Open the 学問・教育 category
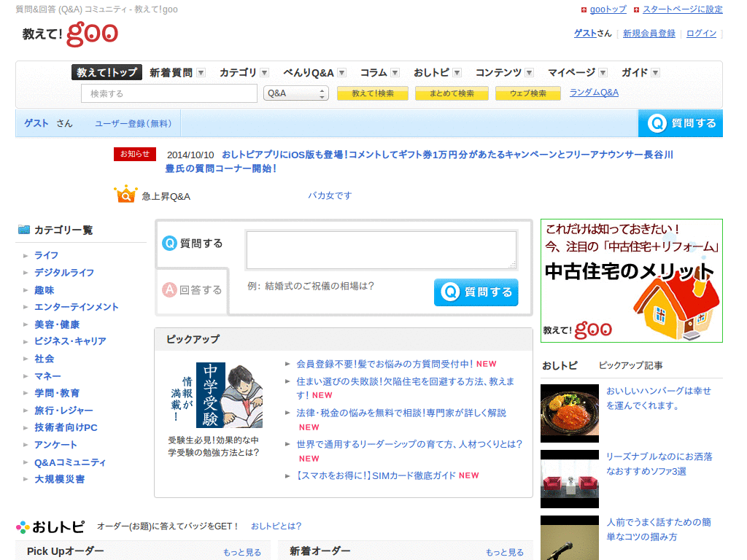The height and width of the screenshot is (560, 747). [x=57, y=393]
